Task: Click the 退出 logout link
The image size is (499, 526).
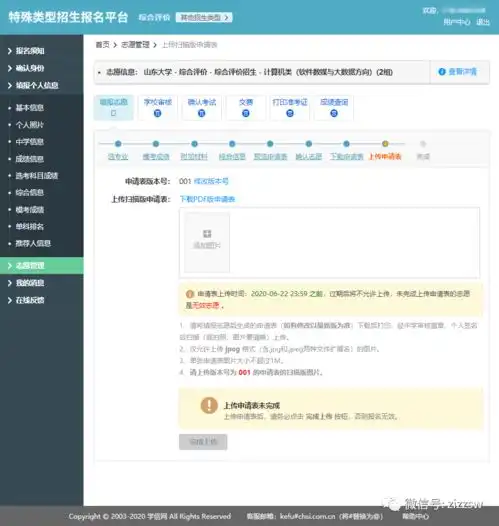Action: point(483,22)
